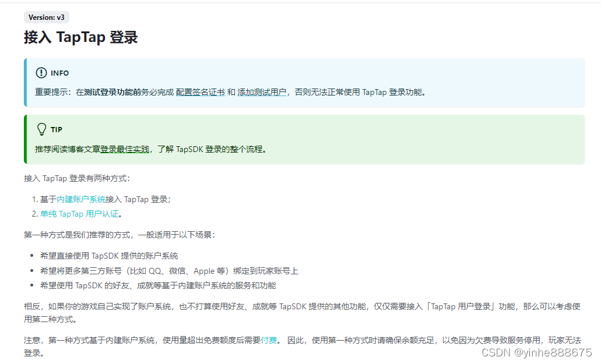Screen dimensions: 601x364
Task: Open the 配置签名证书 link
Action: pyautogui.click(x=199, y=92)
